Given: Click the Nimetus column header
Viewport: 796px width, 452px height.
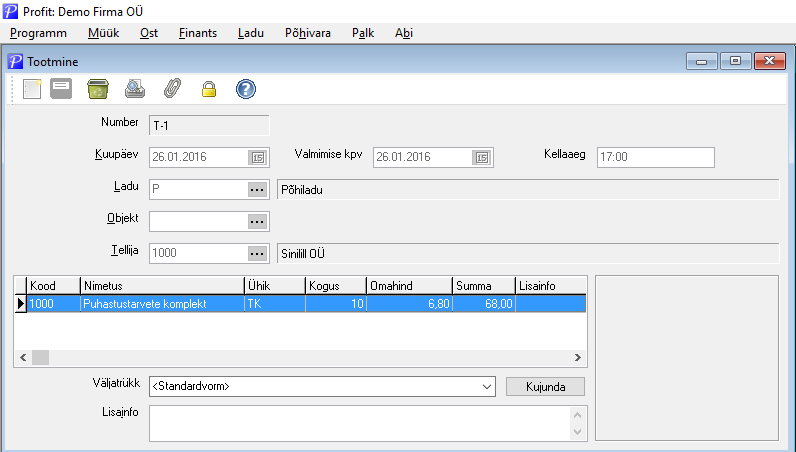Looking at the screenshot, I should pos(162,286).
